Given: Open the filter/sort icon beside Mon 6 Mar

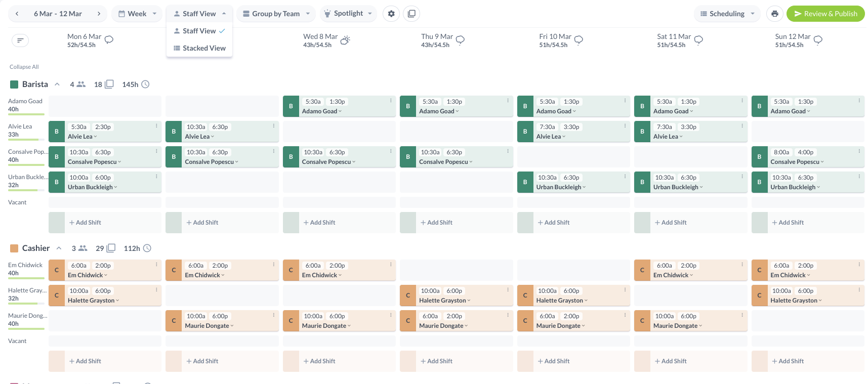Looking at the screenshot, I should click(x=20, y=40).
